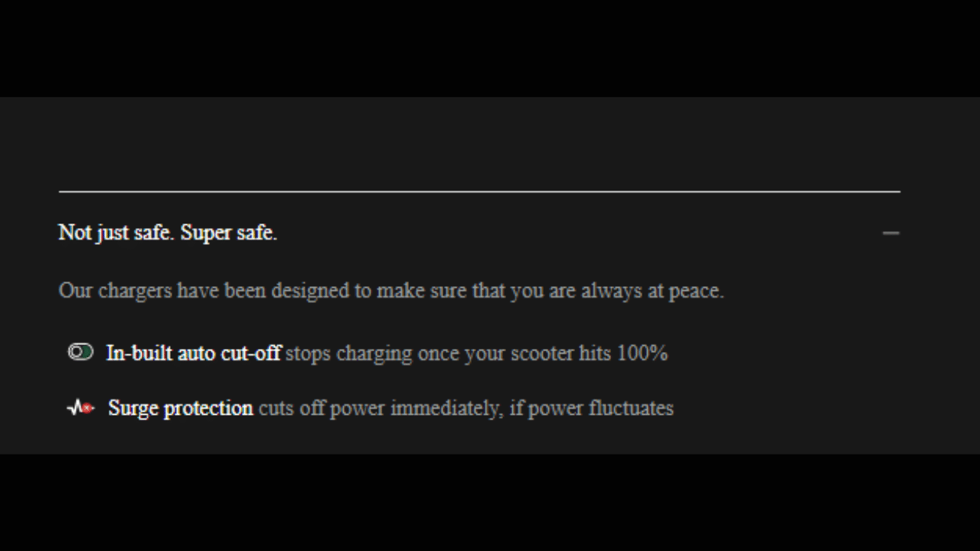Click the word "peace" in the description
This screenshot has width=980, height=551.
point(694,291)
